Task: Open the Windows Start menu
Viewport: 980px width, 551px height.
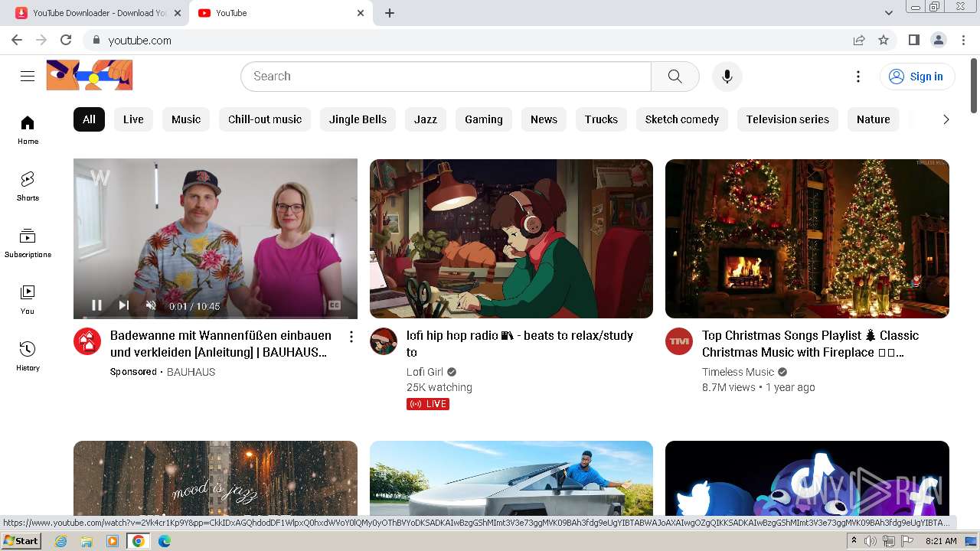Action: (x=21, y=541)
